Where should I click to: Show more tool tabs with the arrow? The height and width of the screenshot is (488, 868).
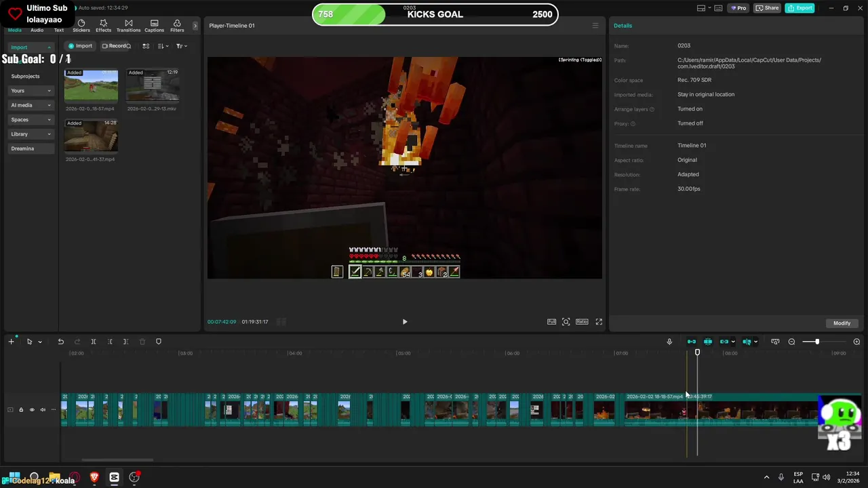195,26
